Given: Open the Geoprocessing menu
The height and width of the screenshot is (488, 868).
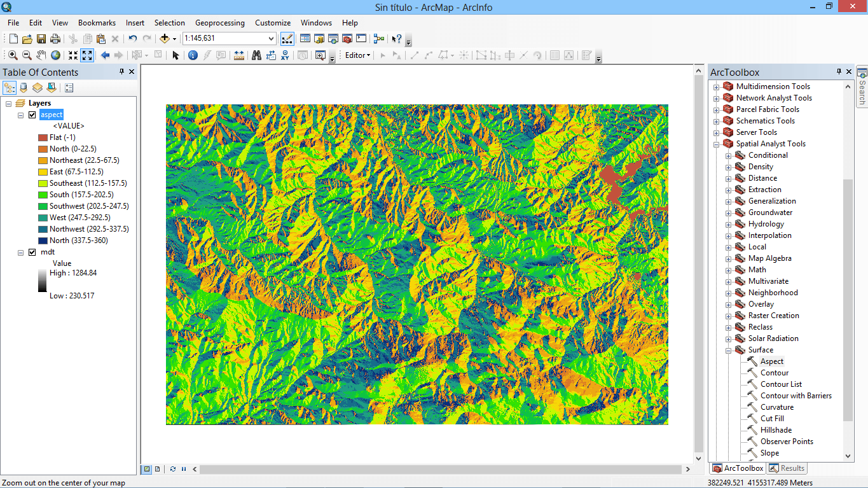Looking at the screenshot, I should pyautogui.click(x=219, y=23).
